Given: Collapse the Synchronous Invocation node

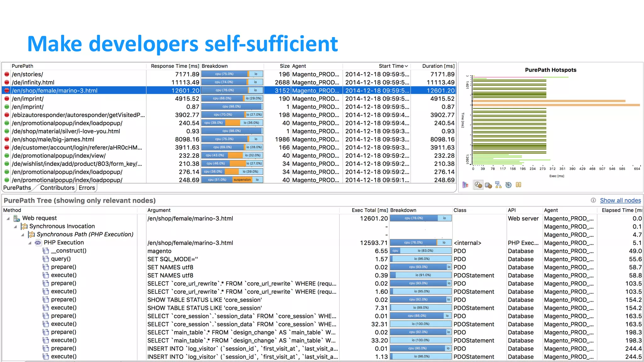Looking at the screenshot, I should point(15,227).
